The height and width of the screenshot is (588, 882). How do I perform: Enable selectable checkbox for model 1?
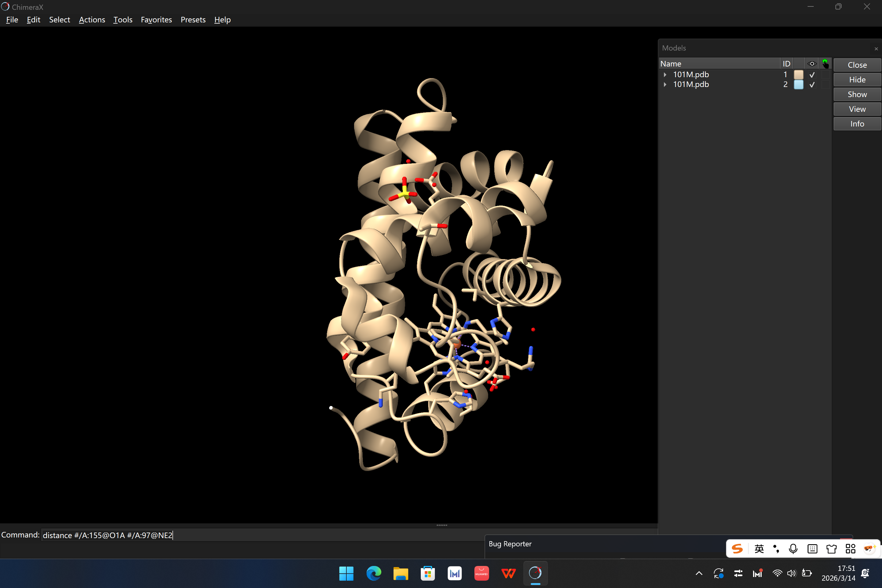click(825, 75)
